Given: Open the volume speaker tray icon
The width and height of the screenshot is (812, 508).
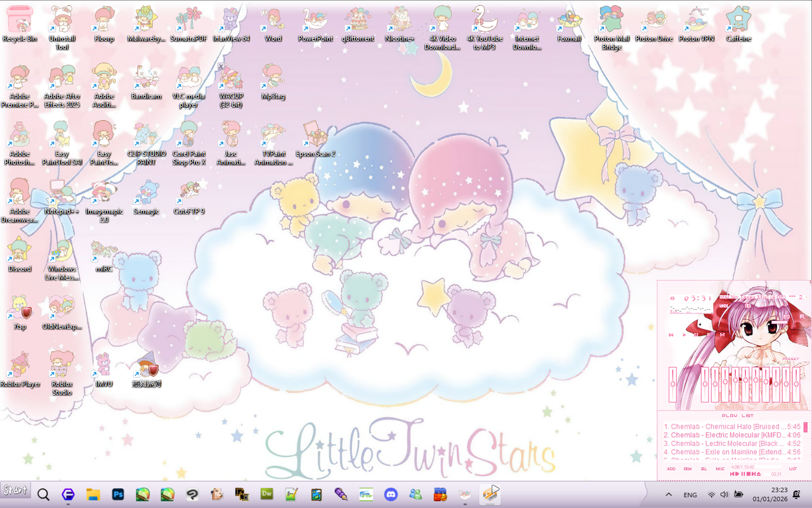Looking at the screenshot, I should (724, 494).
